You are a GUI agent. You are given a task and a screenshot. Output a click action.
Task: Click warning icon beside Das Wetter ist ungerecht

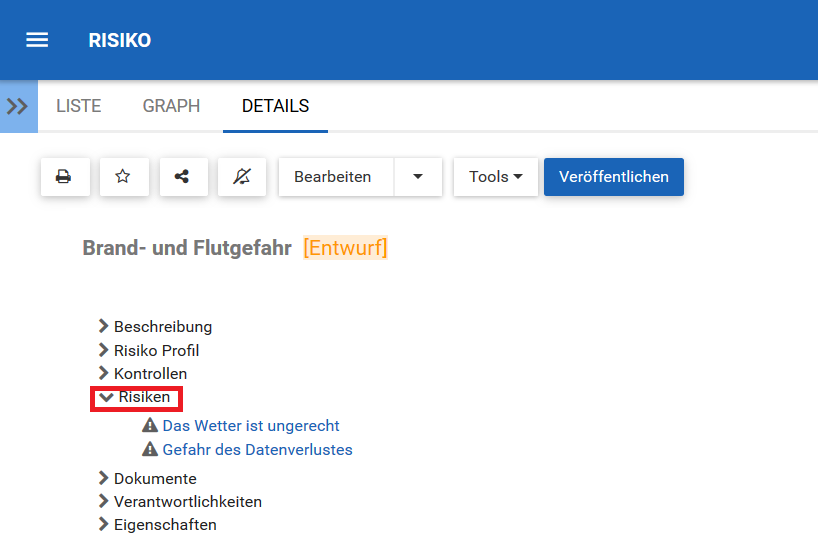click(x=151, y=426)
